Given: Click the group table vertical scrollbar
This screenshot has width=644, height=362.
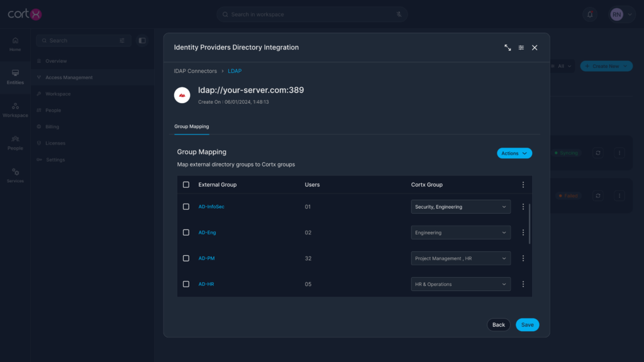Looking at the screenshot, I should (x=530, y=224).
